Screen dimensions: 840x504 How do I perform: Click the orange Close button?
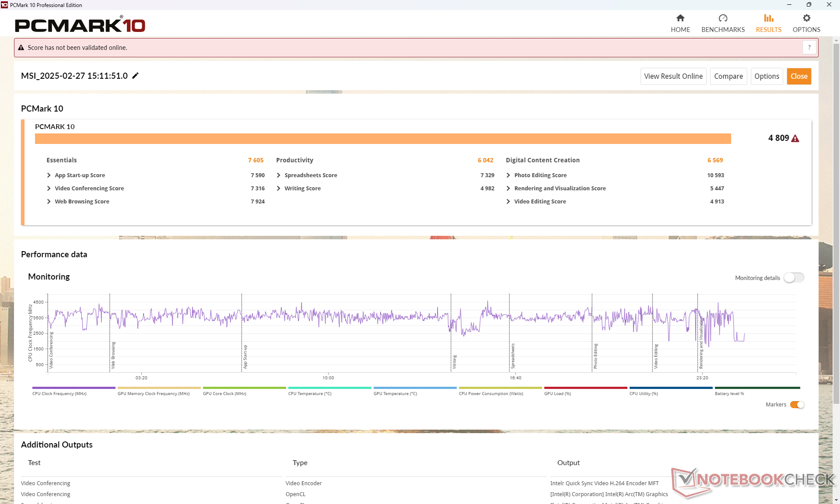pyautogui.click(x=798, y=76)
